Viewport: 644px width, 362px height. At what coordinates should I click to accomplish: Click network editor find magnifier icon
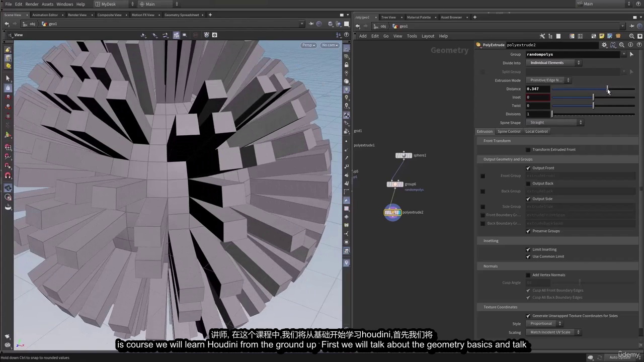pyautogui.click(x=632, y=36)
